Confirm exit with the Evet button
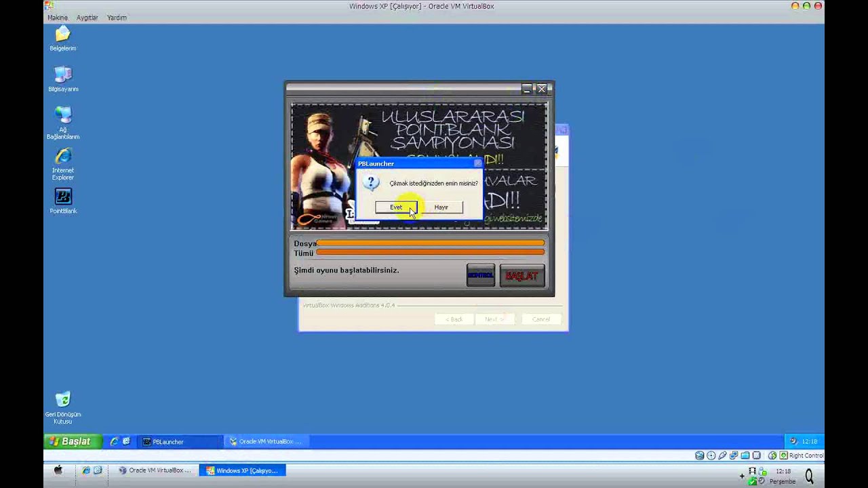Viewport: 868px width, 488px height. point(396,207)
